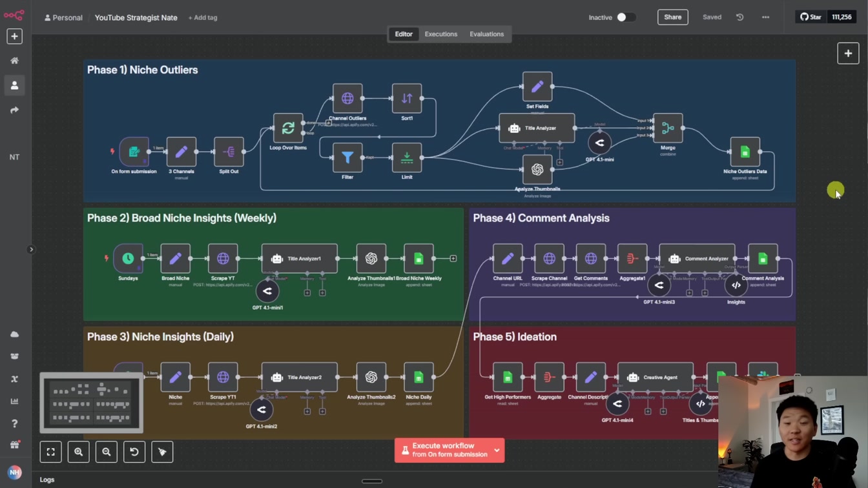Select the Creative Agent node

656,377
